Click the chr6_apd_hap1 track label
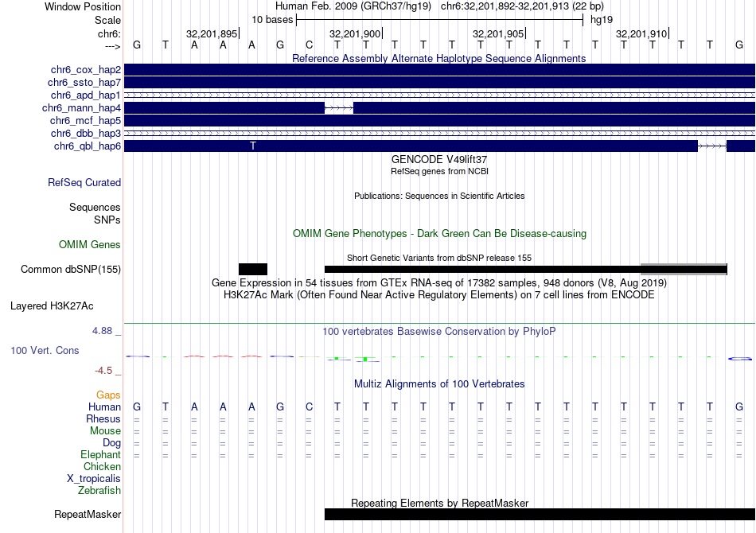 [86, 95]
